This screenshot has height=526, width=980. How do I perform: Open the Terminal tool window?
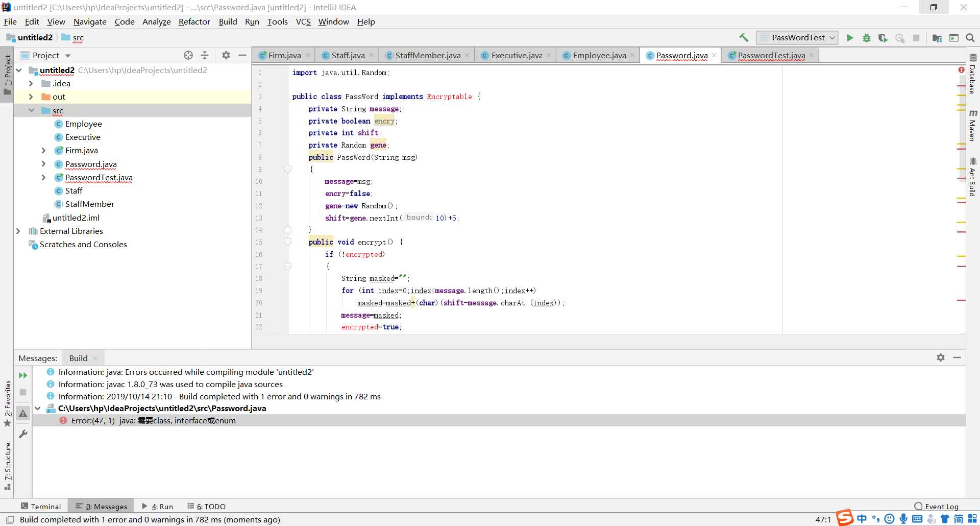[41, 506]
